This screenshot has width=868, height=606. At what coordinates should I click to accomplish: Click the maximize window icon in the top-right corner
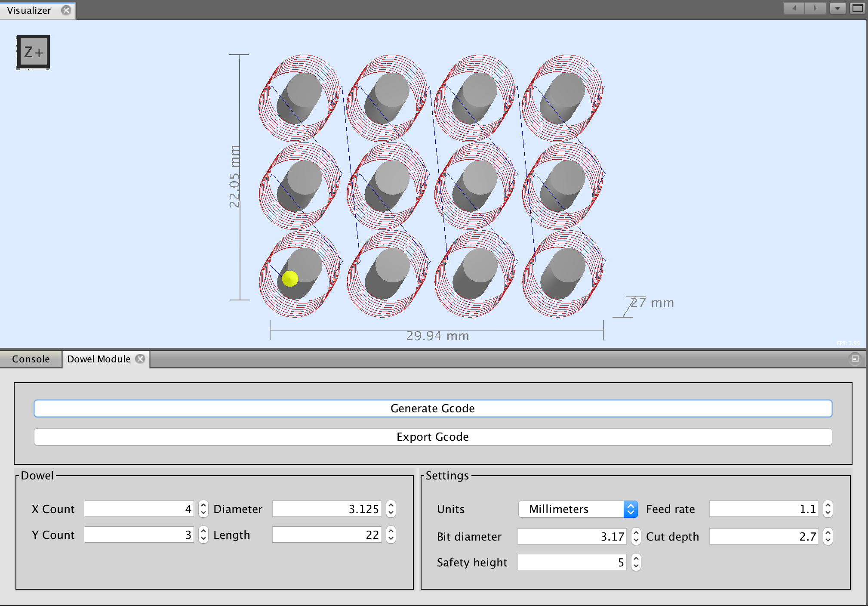[857, 8]
